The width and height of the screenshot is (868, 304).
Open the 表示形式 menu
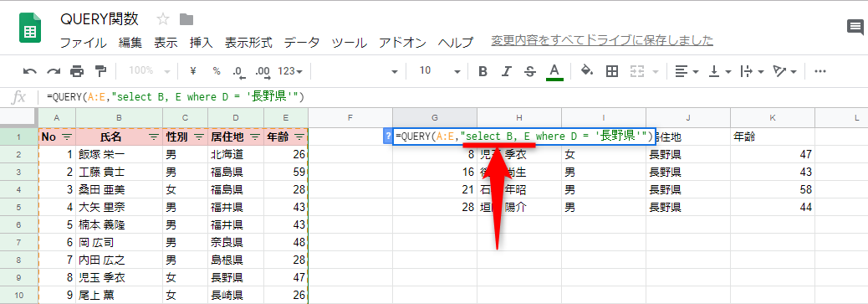(x=248, y=42)
